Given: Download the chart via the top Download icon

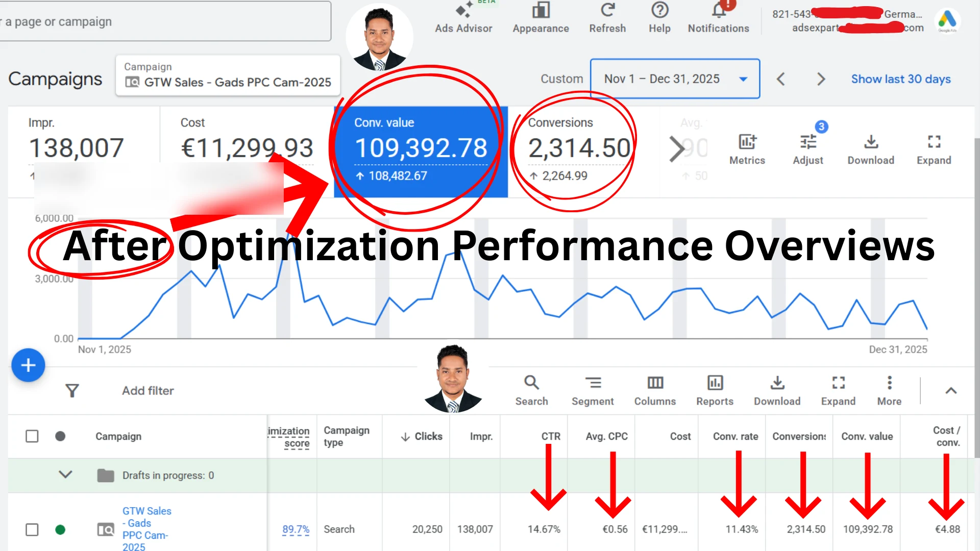Looking at the screenshot, I should pyautogui.click(x=871, y=142).
